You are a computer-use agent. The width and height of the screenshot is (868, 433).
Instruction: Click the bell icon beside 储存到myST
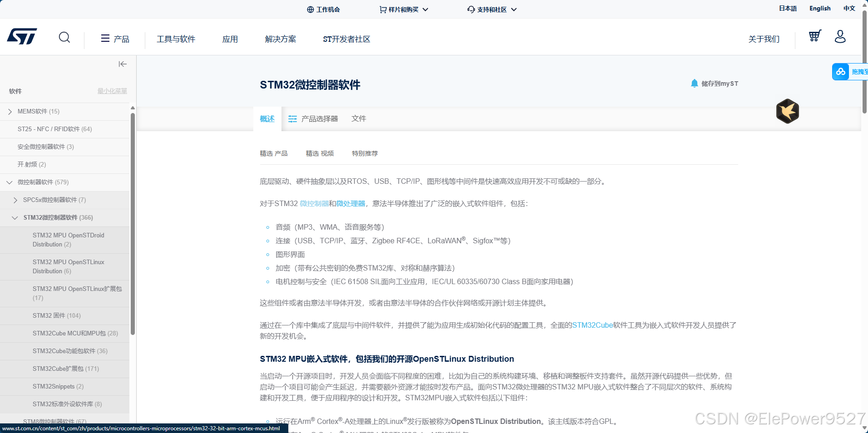pos(694,84)
